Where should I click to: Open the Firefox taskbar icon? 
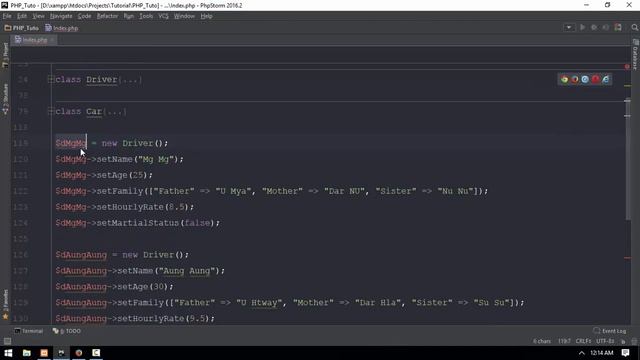click(x=79, y=353)
